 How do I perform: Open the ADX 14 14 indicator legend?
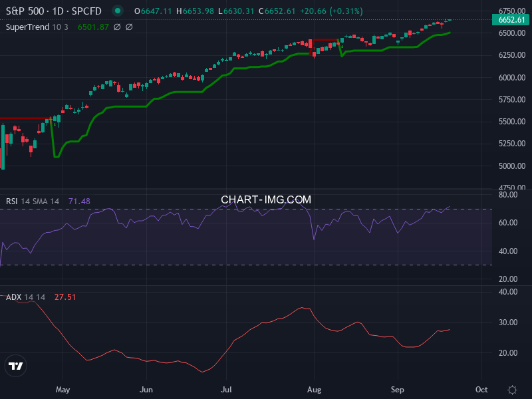coord(25,297)
